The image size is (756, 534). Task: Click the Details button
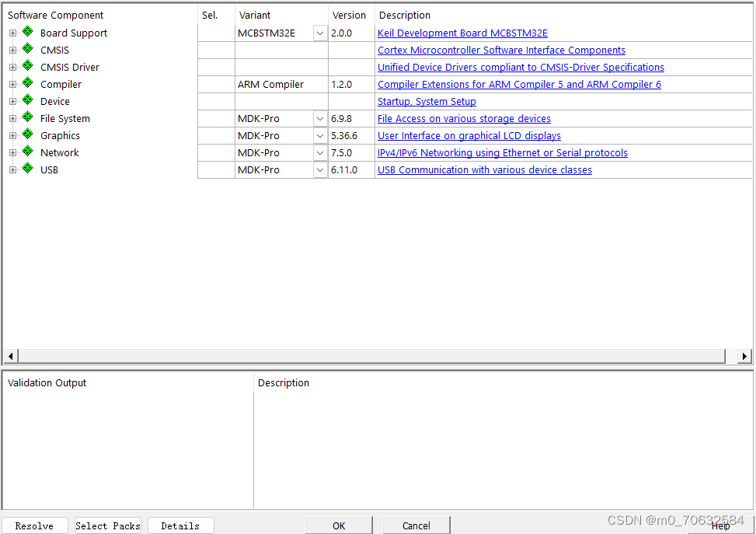180,525
